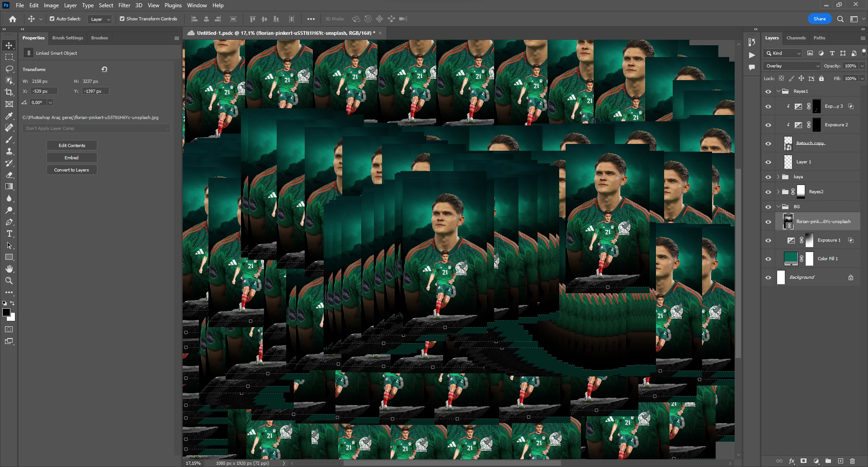868x467 pixels.
Task: Select the Brush tool
Action: (x=9, y=139)
